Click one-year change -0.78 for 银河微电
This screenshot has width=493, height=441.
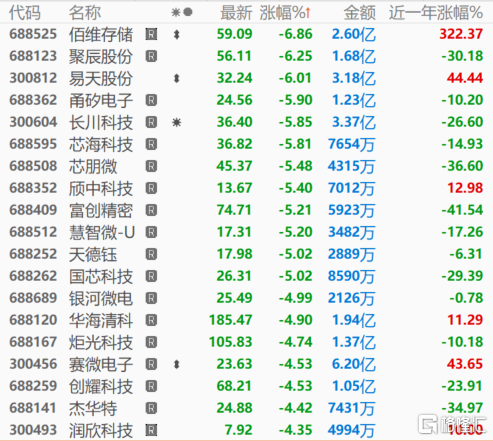[x=466, y=298]
